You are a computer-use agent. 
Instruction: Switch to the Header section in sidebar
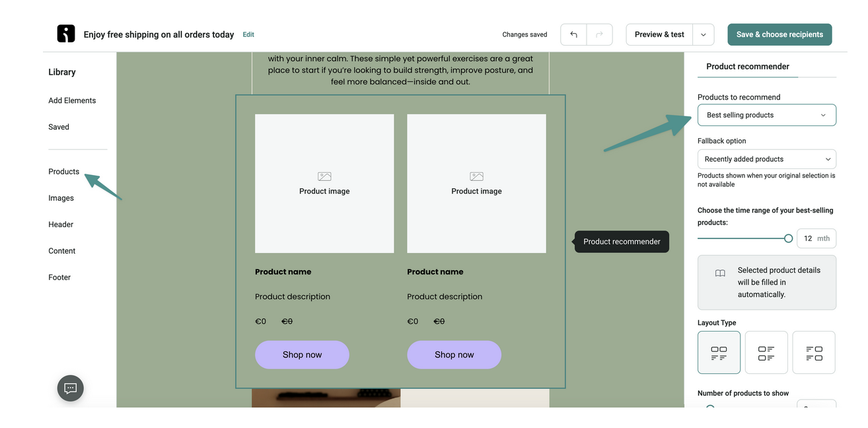point(60,224)
